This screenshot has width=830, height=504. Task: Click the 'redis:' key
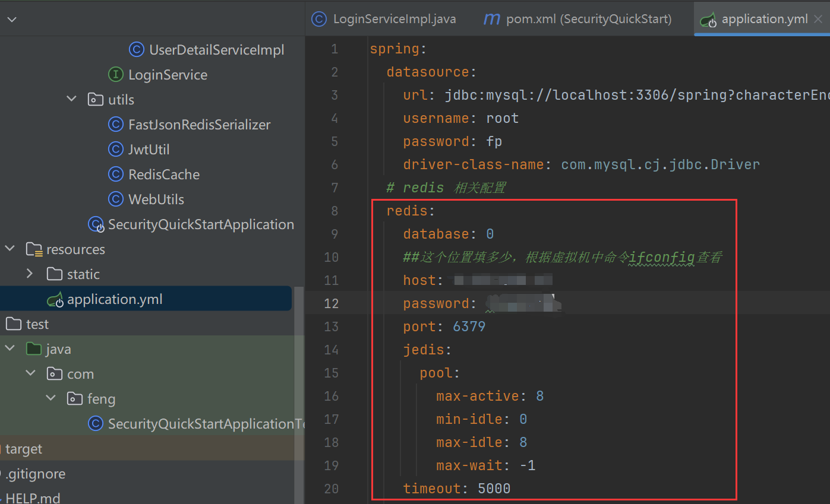coord(411,211)
